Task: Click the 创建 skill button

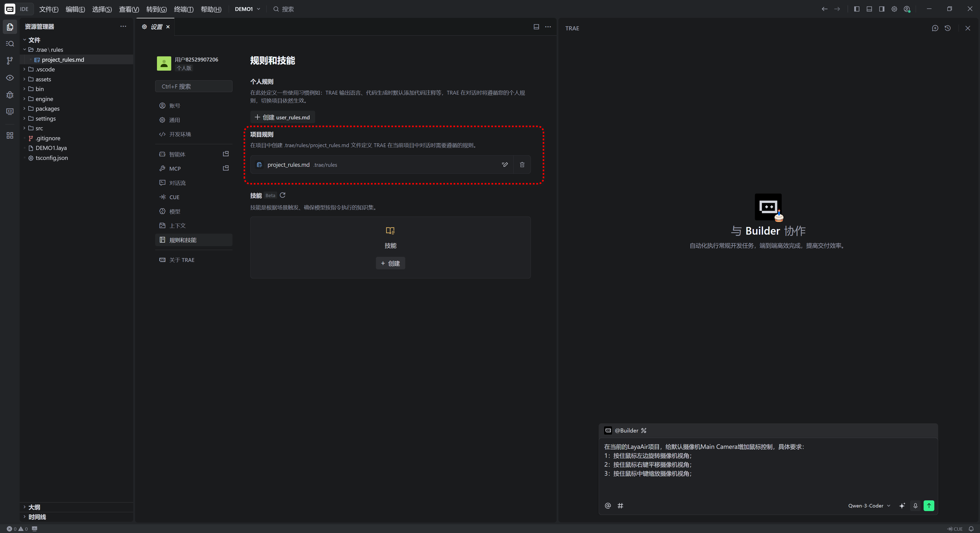Action: 390,263
